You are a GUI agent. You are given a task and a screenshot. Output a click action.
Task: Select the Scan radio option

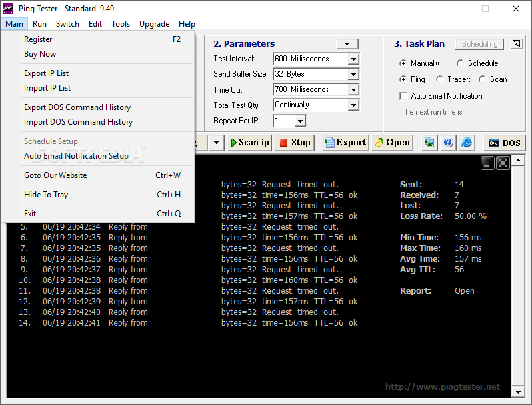pyautogui.click(x=482, y=79)
